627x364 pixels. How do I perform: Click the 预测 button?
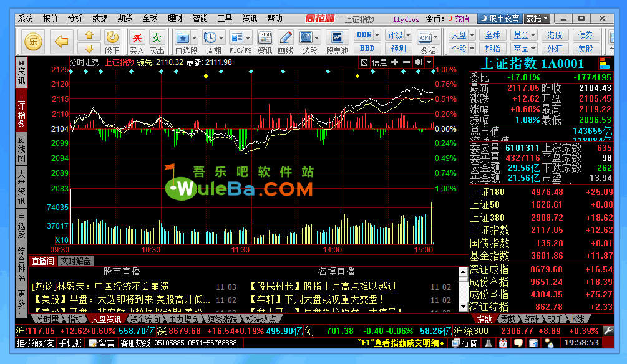point(398,49)
